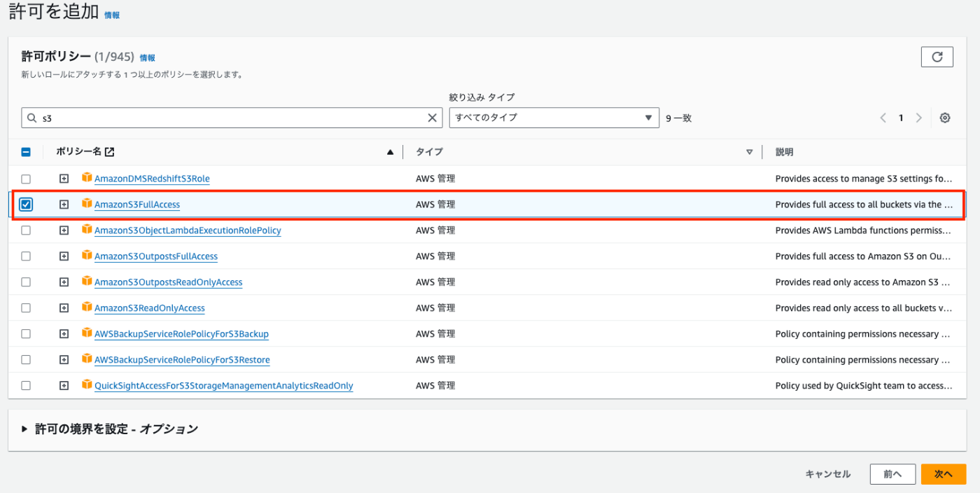Click the キャンセル cancel button

(828, 474)
